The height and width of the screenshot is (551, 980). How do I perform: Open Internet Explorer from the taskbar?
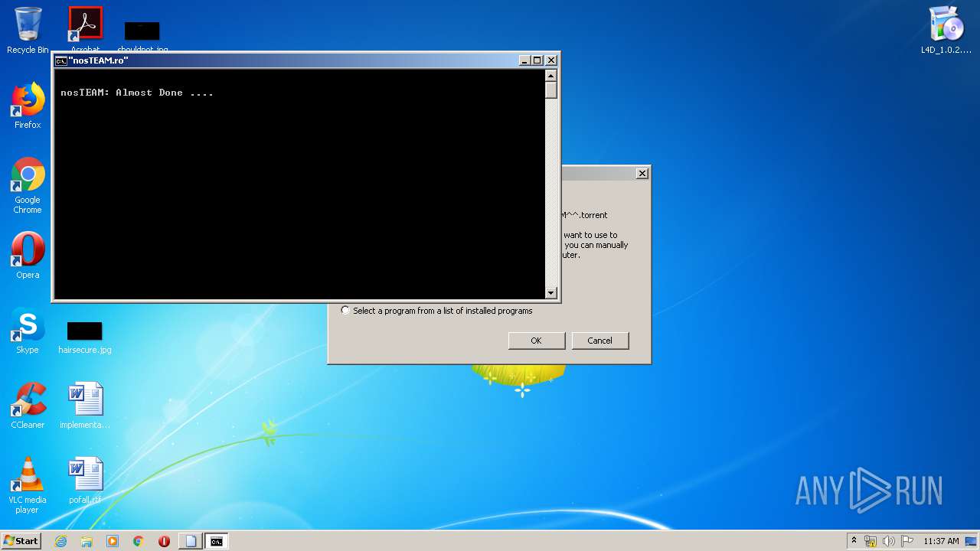click(60, 541)
